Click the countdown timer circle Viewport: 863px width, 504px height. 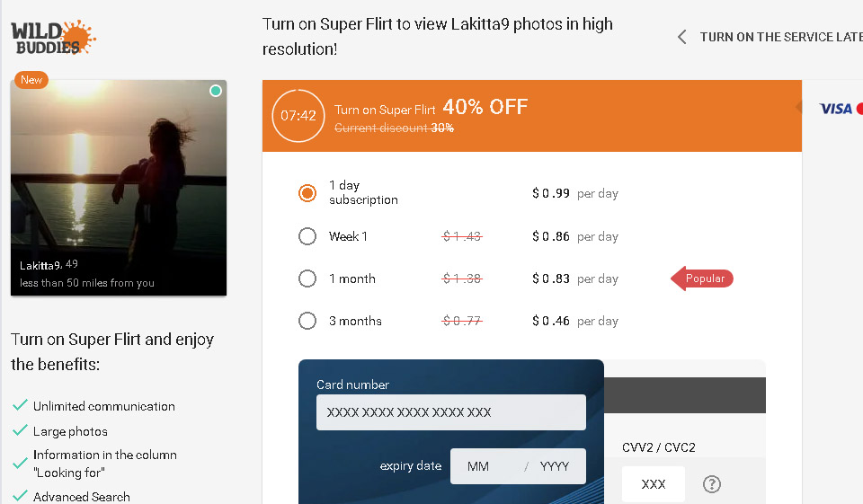click(298, 116)
